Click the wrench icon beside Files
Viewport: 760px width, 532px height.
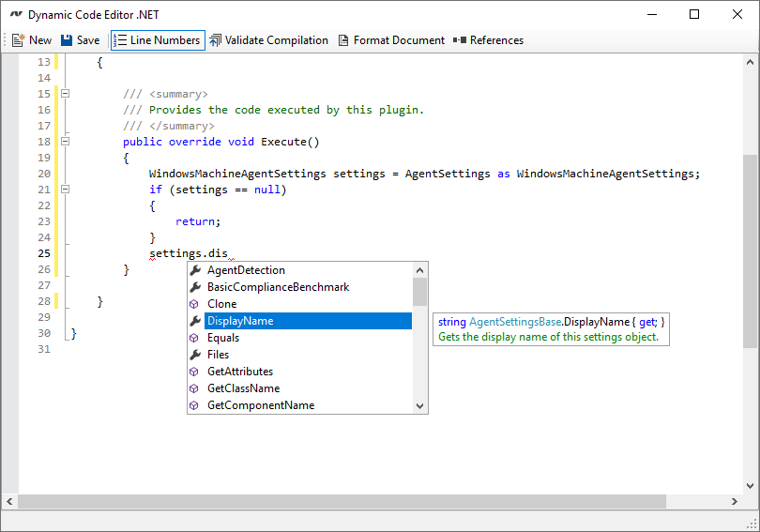coord(195,355)
